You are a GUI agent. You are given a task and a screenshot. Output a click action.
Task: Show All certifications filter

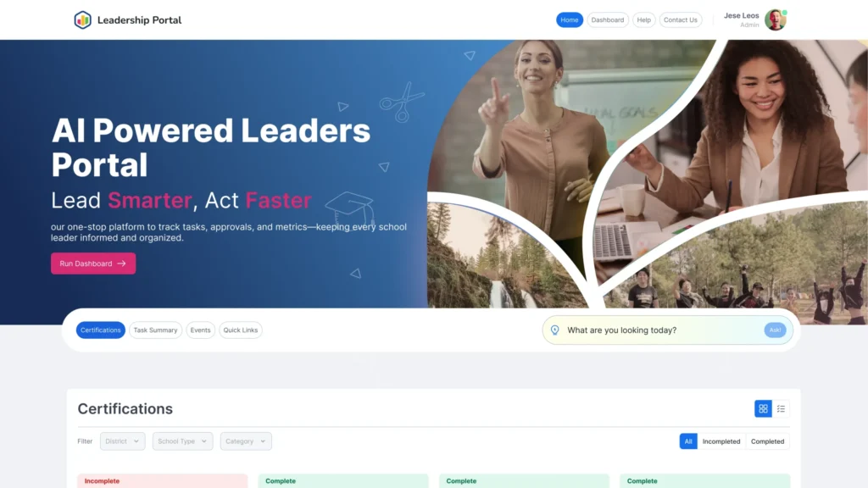(x=688, y=441)
